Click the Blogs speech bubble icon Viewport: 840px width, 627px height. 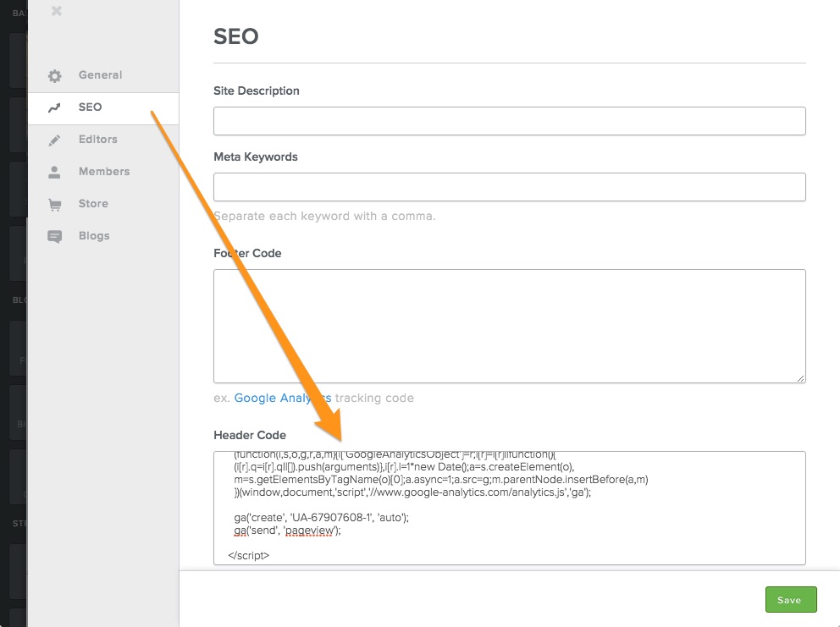coord(55,237)
